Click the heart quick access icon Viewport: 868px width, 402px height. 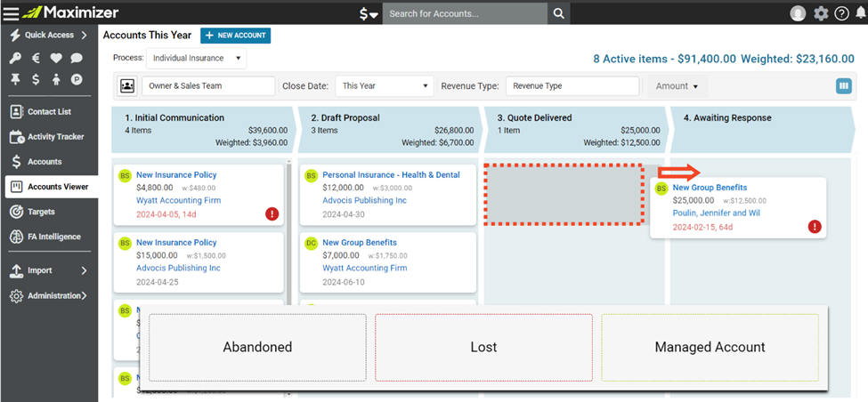tap(56, 58)
